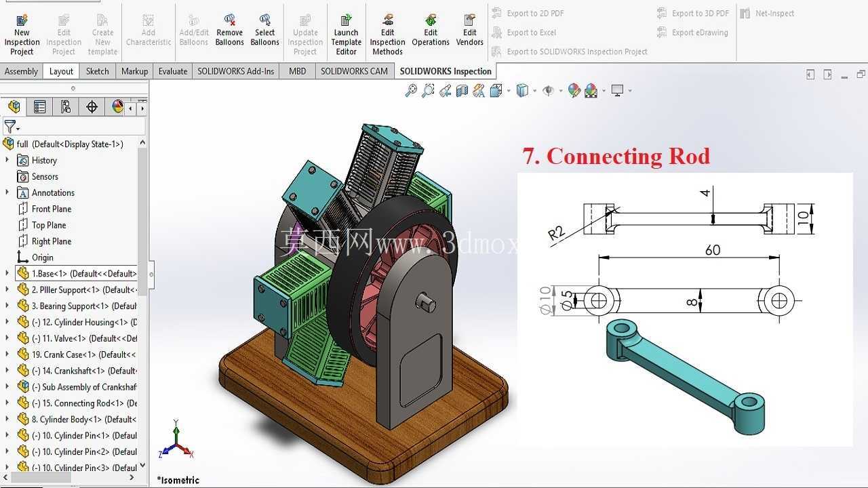Click New Inspection Project
This screenshot has width=868, height=488.
(22, 34)
